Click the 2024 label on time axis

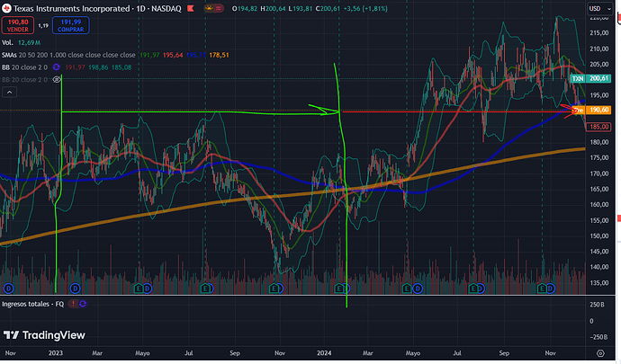click(x=324, y=353)
